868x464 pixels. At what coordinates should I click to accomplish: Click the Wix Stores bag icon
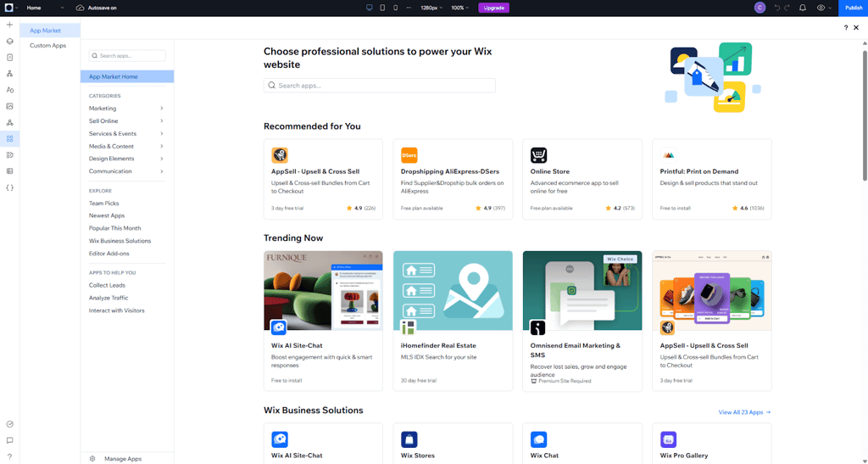pyautogui.click(x=409, y=439)
